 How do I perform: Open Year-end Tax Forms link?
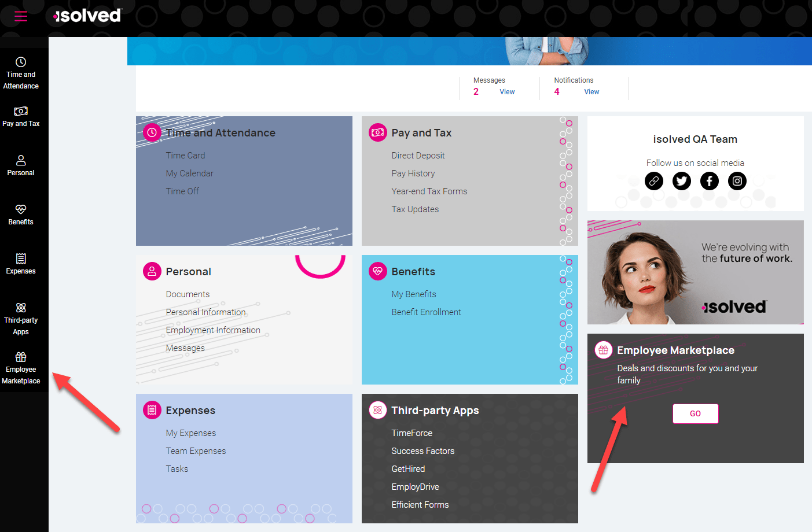(x=429, y=191)
